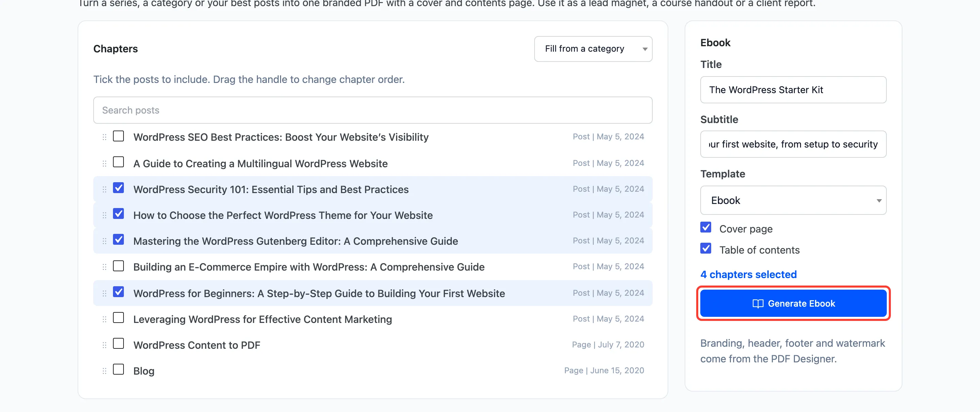Image resolution: width=980 pixels, height=412 pixels.
Task: Click the title Leveraging WordPress for Effective Content Marketing
Action: pyautogui.click(x=262, y=320)
